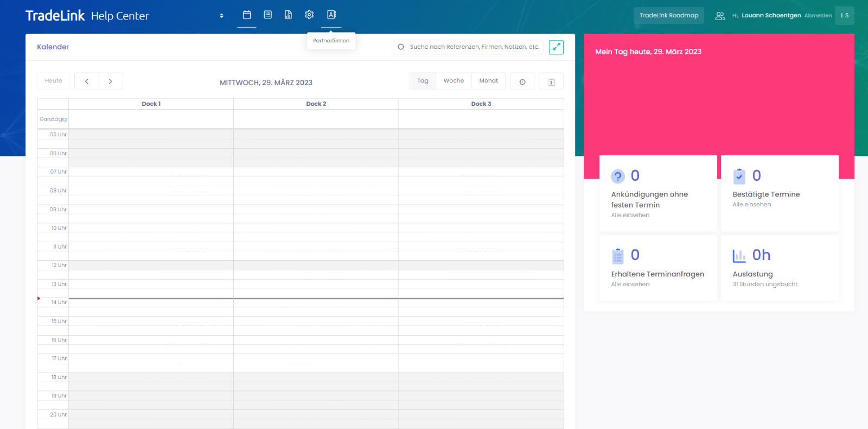Expand calendar to fullscreen with green arrows icon
This screenshot has height=429, width=868.
click(x=556, y=47)
